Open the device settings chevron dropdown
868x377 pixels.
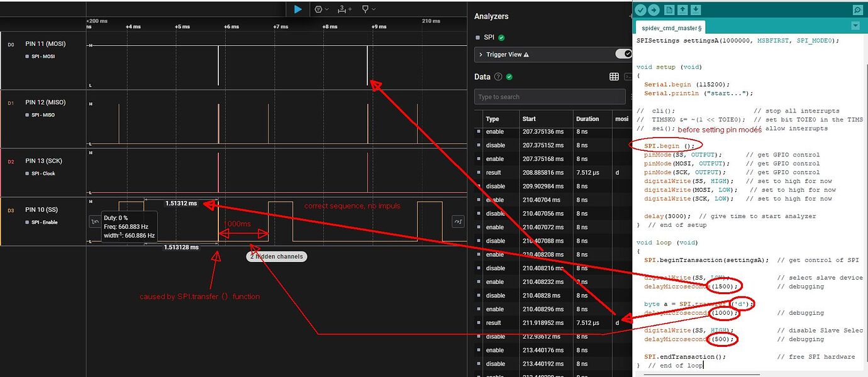326,9
